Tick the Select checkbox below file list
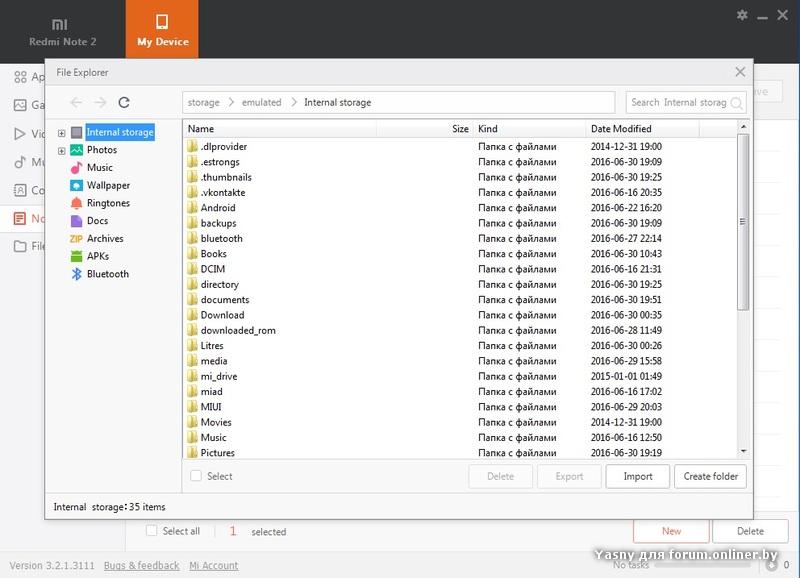This screenshot has height=578, width=800. [x=196, y=477]
